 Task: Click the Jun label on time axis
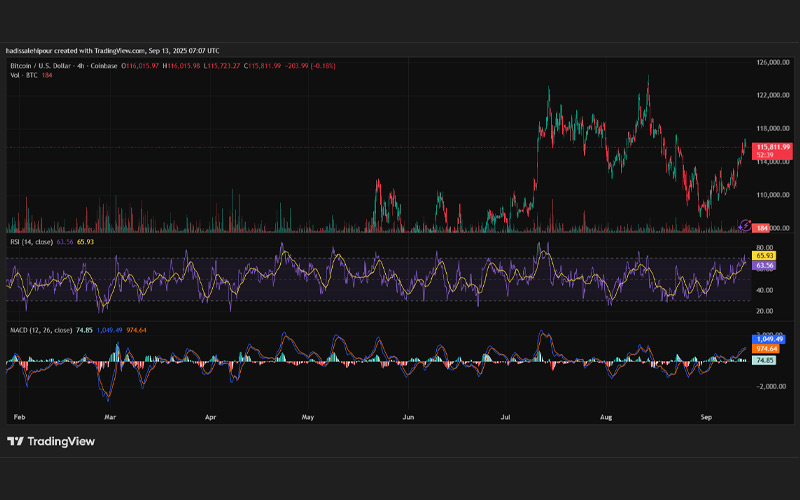(408, 417)
